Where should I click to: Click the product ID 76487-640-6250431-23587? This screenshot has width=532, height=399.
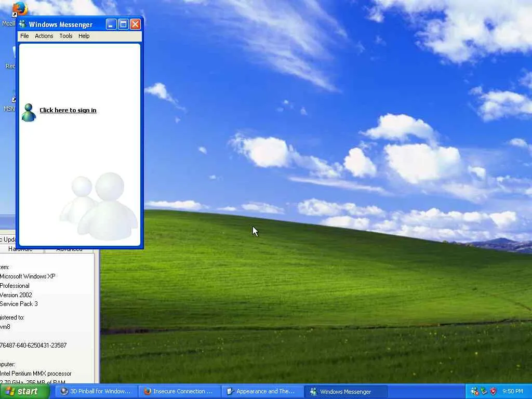click(x=33, y=345)
